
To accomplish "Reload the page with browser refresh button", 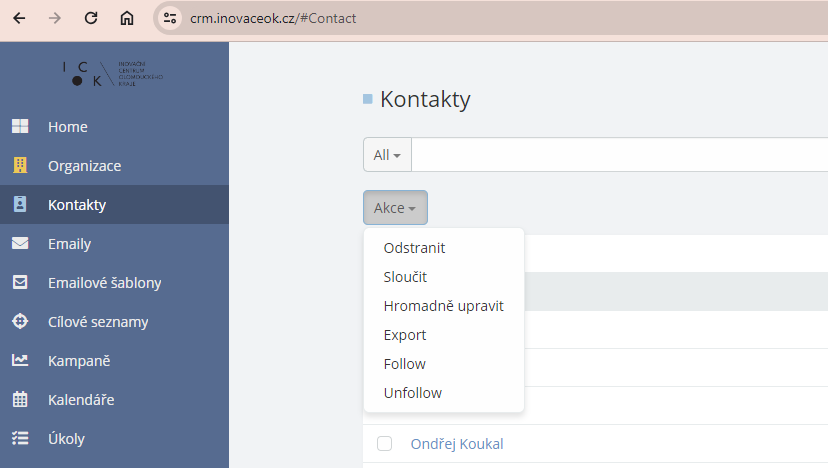I will point(91,18).
